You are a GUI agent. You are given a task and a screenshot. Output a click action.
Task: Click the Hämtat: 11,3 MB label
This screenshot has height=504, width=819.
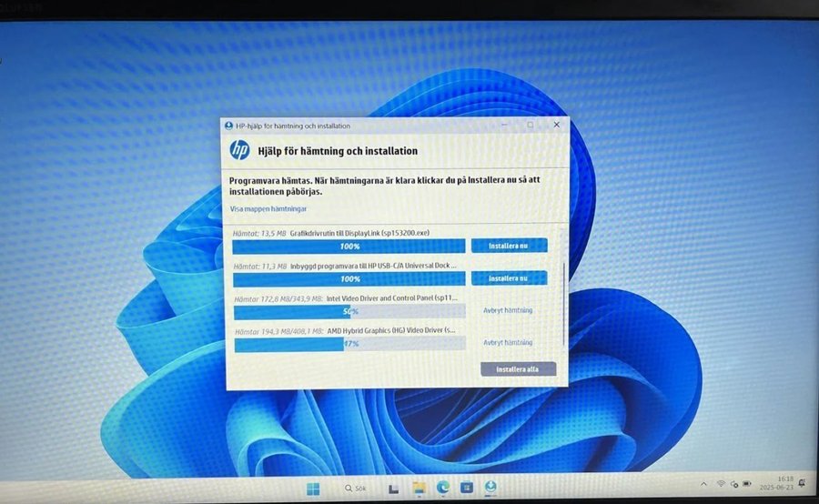pos(259,267)
